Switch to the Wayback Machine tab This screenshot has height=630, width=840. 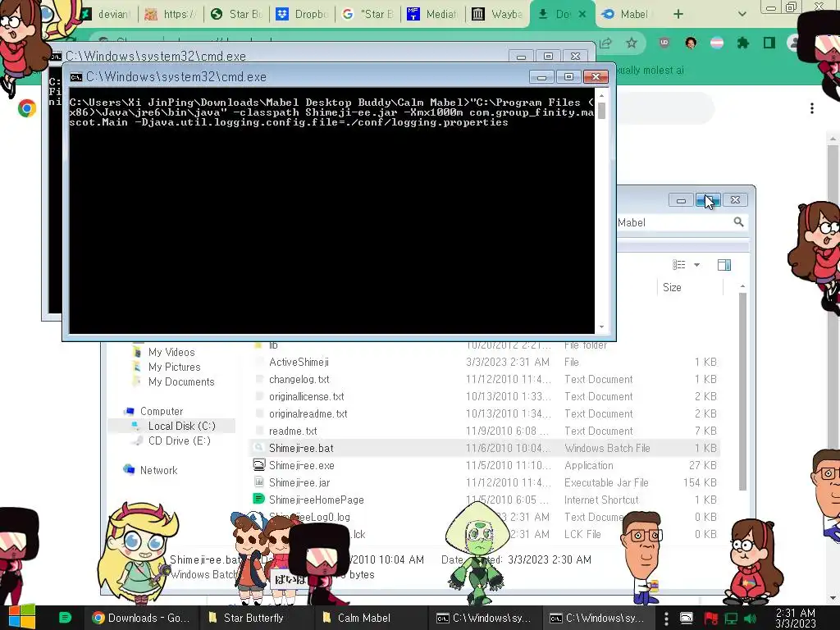point(499,14)
